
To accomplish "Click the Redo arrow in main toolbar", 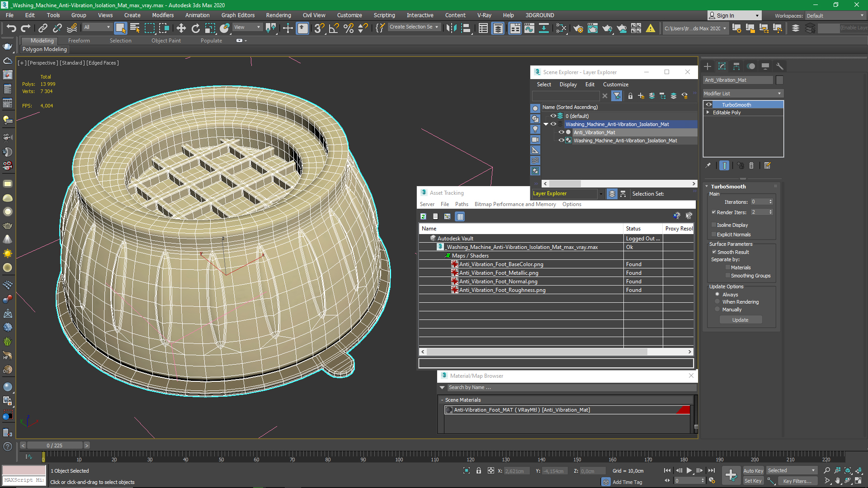I will [x=26, y=28].
